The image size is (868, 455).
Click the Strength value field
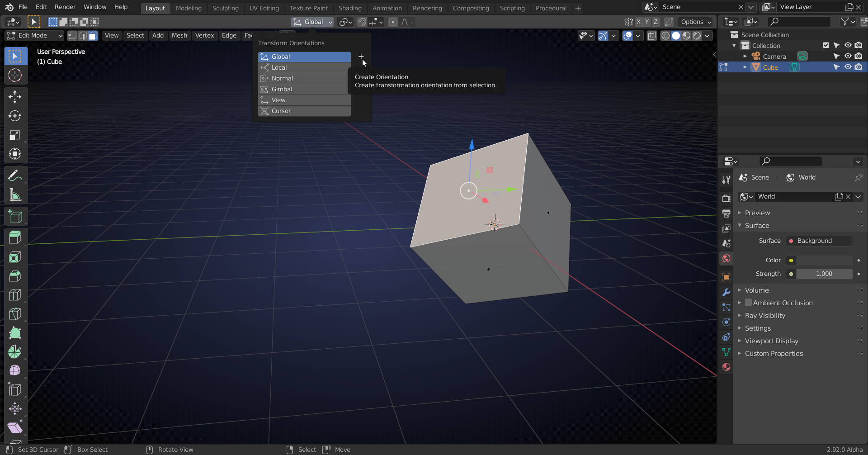825,274
